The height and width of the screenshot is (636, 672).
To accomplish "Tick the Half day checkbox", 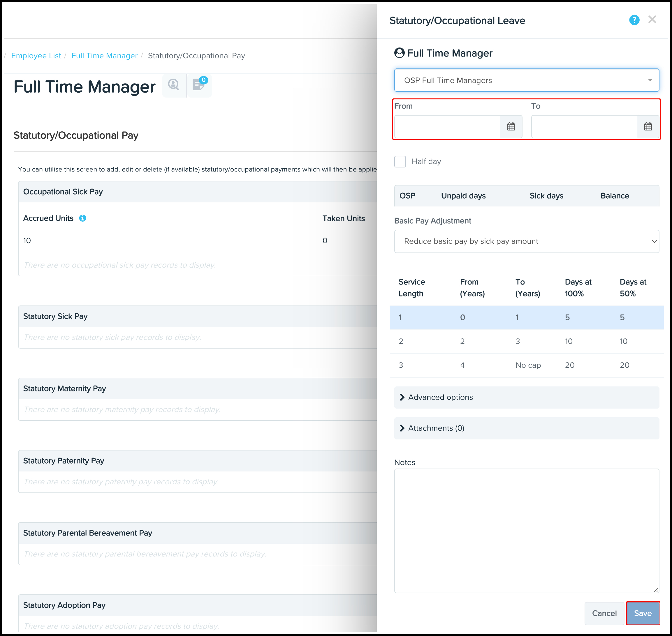I will (400, 162).
